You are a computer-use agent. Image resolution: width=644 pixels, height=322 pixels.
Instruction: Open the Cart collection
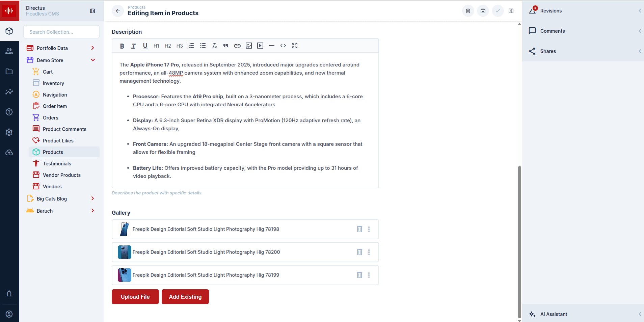click(x=64, y=72)
